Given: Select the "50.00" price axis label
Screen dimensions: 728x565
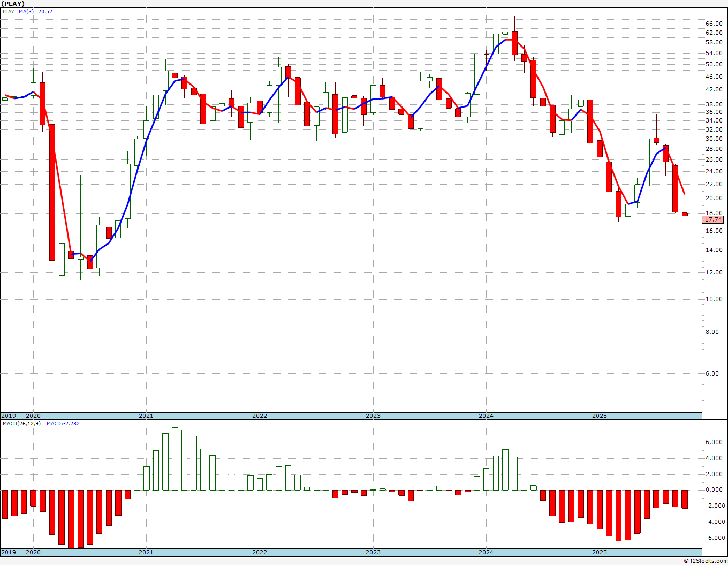Looking at the screenshot, I should pos(714,65).
